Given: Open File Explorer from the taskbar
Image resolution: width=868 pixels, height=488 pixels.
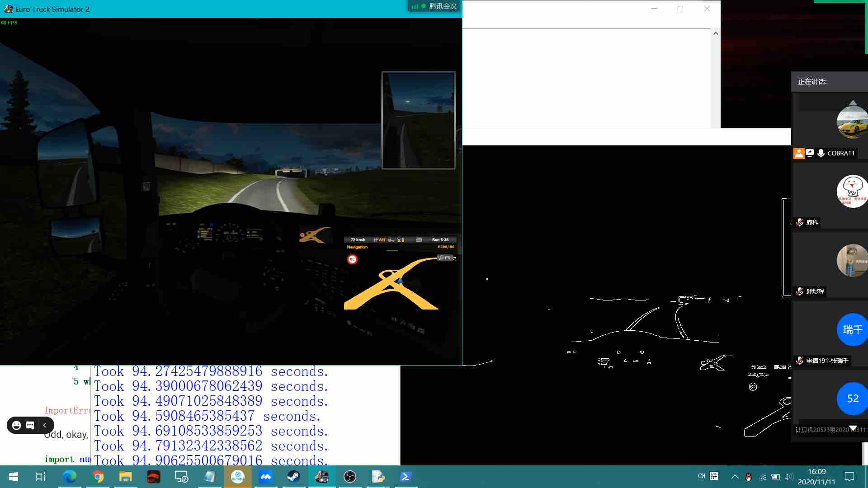Looking at the screenshot, I should point(126,477).
